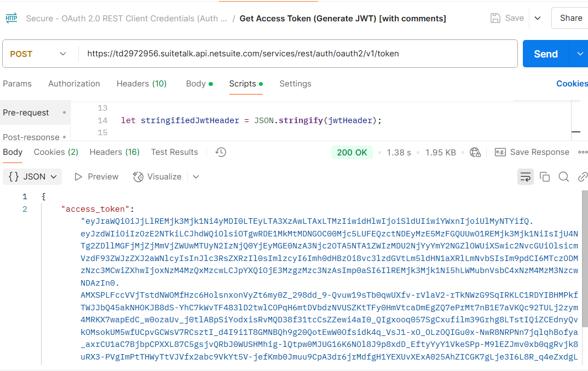Expand the JSON format dropdown

33,176
